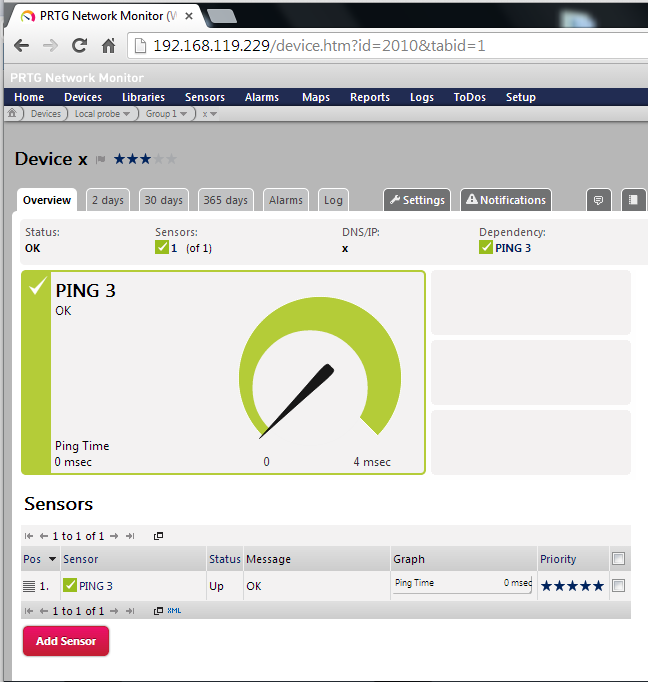
Task: Click the green check beside Sensors count
Action: pos(161,247)
